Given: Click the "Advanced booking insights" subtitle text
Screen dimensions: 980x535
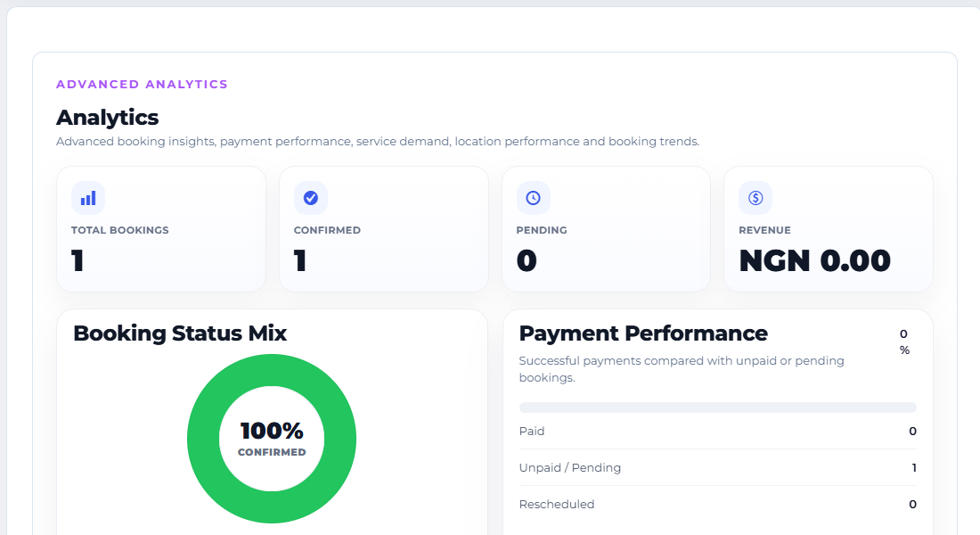Looking at the screenshot, I should click(x=378, y=142).
